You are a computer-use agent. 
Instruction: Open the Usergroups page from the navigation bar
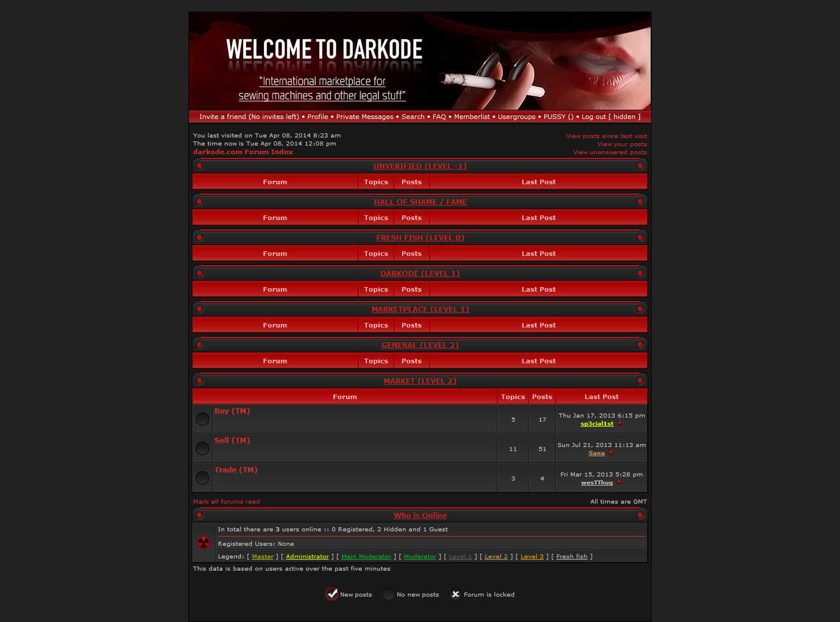(x=516, y=117)
